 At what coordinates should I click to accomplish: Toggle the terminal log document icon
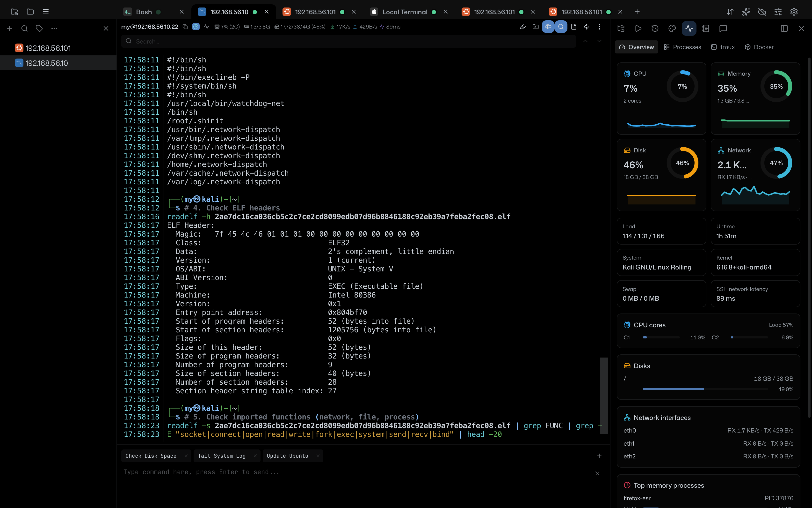(574, 27)
